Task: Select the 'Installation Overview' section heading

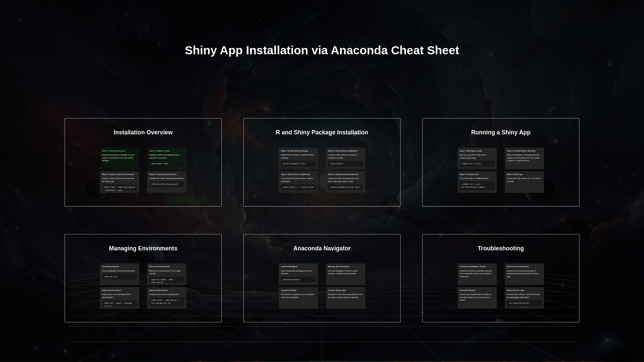Action: click(x=143, y=132)
